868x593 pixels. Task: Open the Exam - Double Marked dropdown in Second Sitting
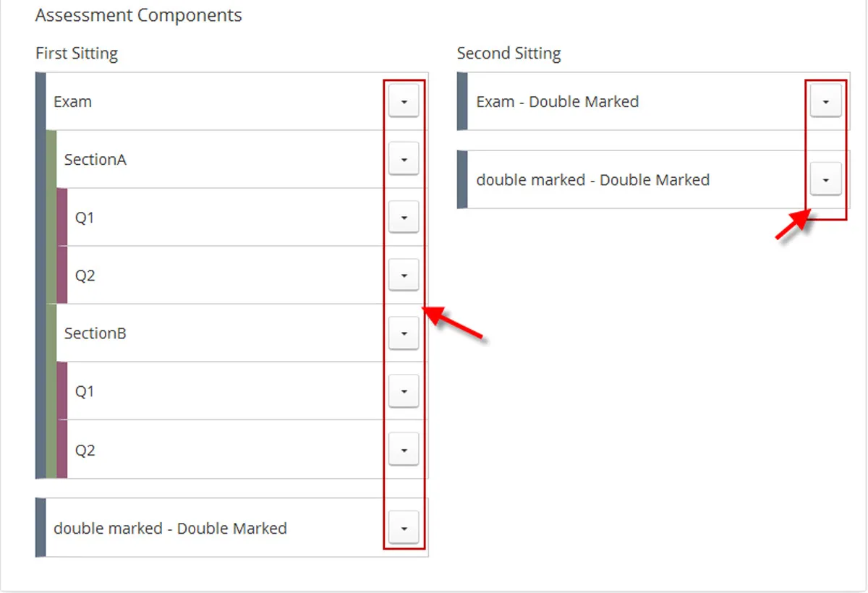pyautogui.click(x=825, y=101)
